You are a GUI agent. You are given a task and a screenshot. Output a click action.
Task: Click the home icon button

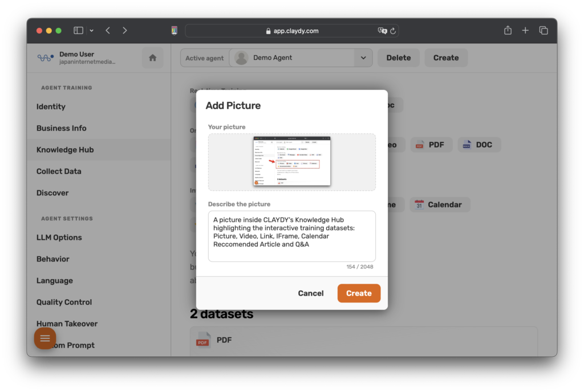(152, 58)
